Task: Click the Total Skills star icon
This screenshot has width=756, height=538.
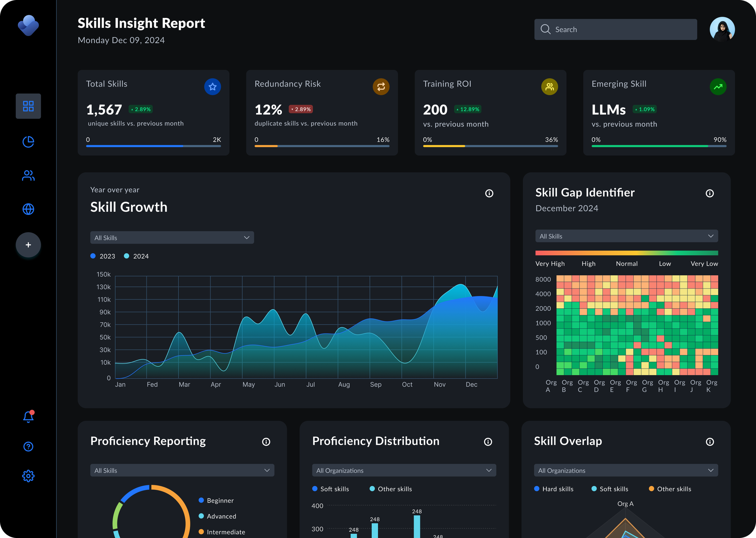Action: [213, 87]
